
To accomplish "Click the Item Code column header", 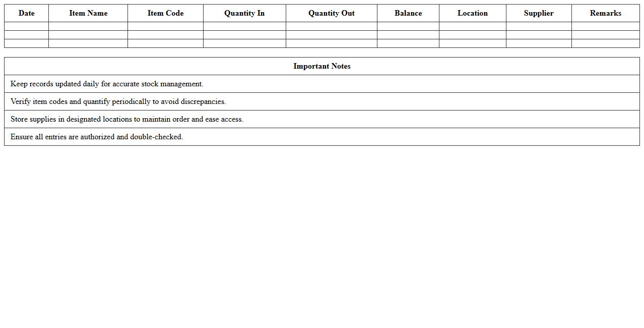I will point(165,13).
